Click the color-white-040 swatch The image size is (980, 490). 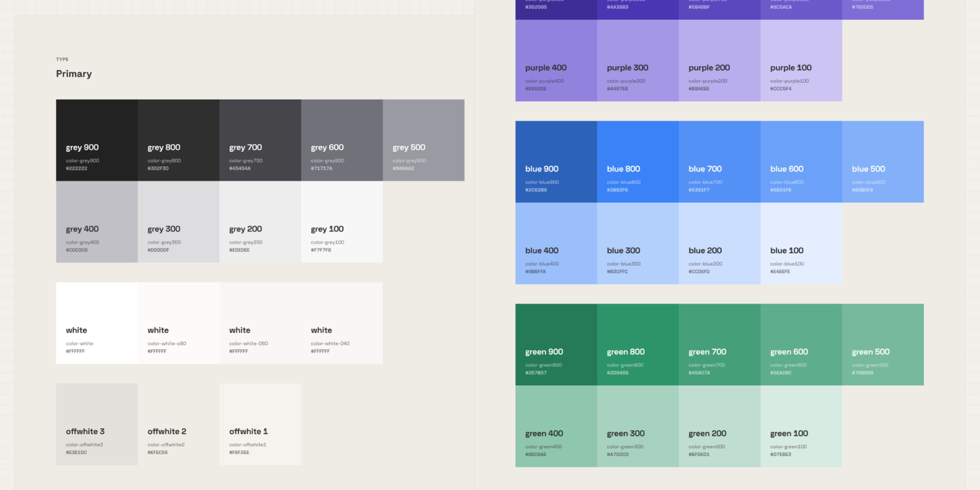pos(341,323)
